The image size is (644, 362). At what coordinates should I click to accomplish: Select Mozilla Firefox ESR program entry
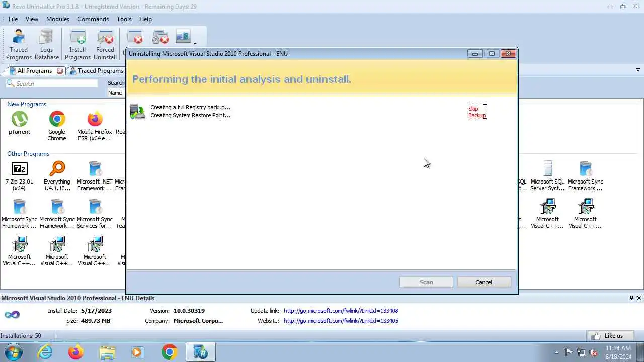(x=95, y=126)
